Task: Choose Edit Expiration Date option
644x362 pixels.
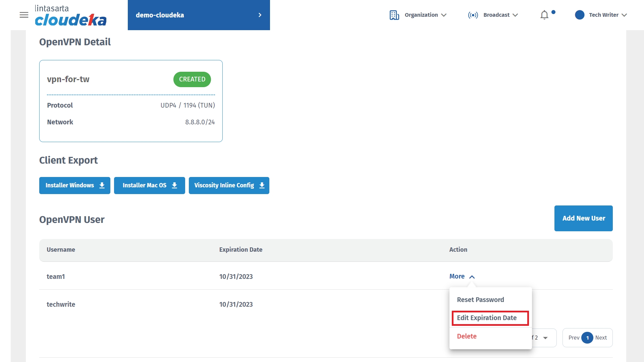Action: tap(487, 318)
